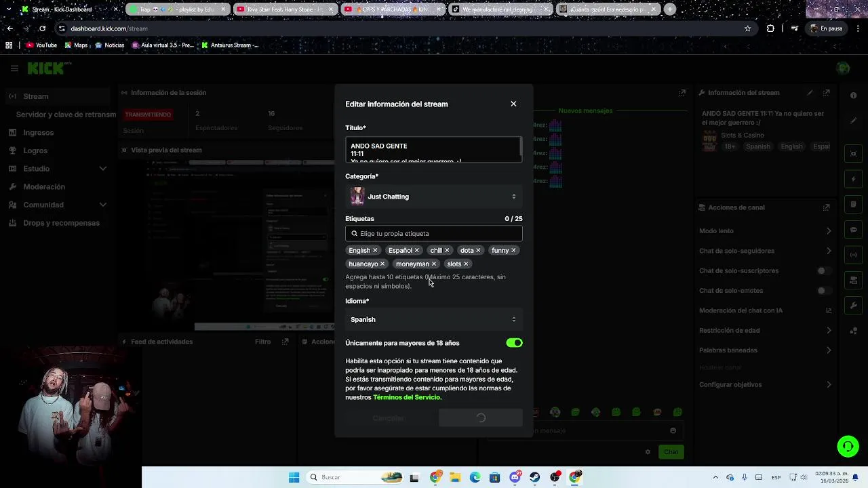Open Servidor y clave de retransmisión
Screen dimensions: 868x488
tap(66, 115)
